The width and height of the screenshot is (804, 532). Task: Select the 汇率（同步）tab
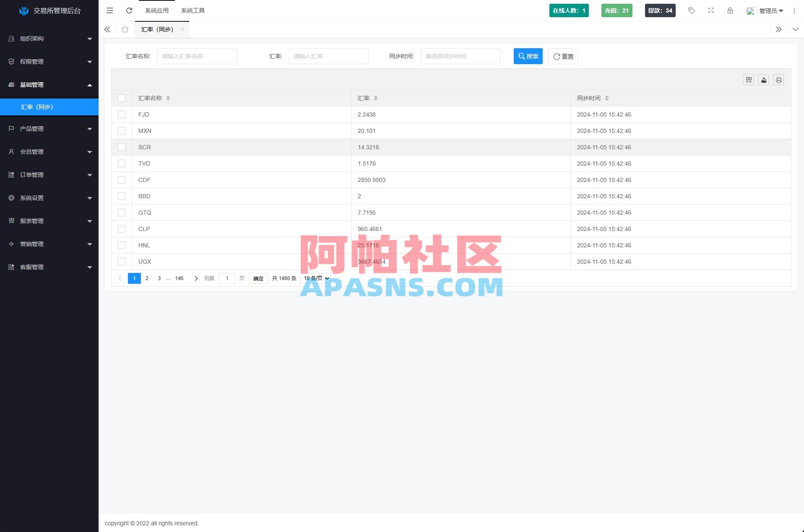(x=158, y=29)
